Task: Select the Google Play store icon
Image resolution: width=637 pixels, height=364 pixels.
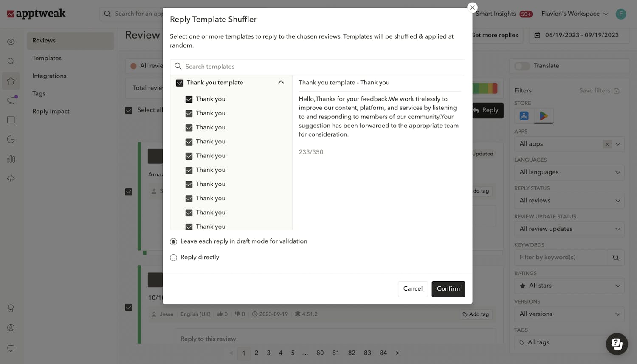Action: [x=544, y=116]
